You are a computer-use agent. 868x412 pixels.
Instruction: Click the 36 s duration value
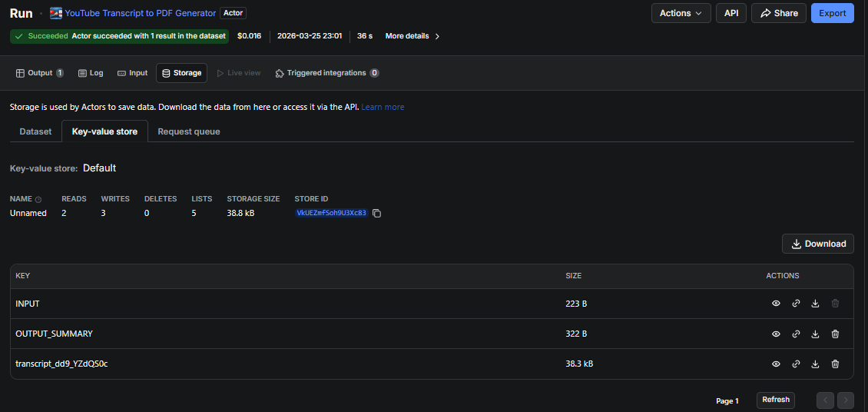(x=365, y=36)
